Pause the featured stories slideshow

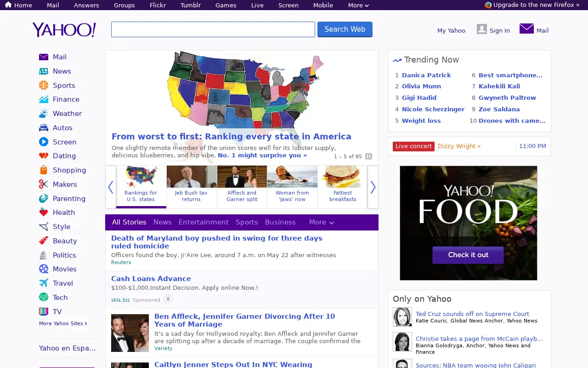click(x=368, y=156)
